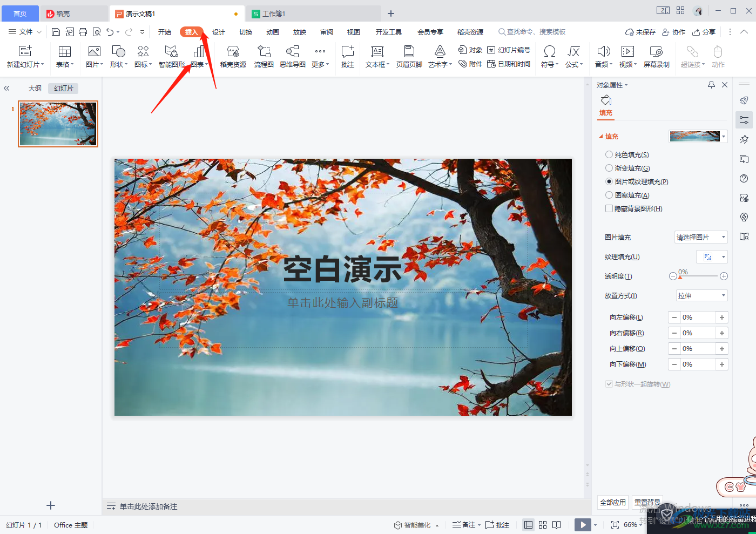This screenshot has width=756, height=534.
Task: Click the print icon in quick toolbar
Action: [x=83, y=32]
